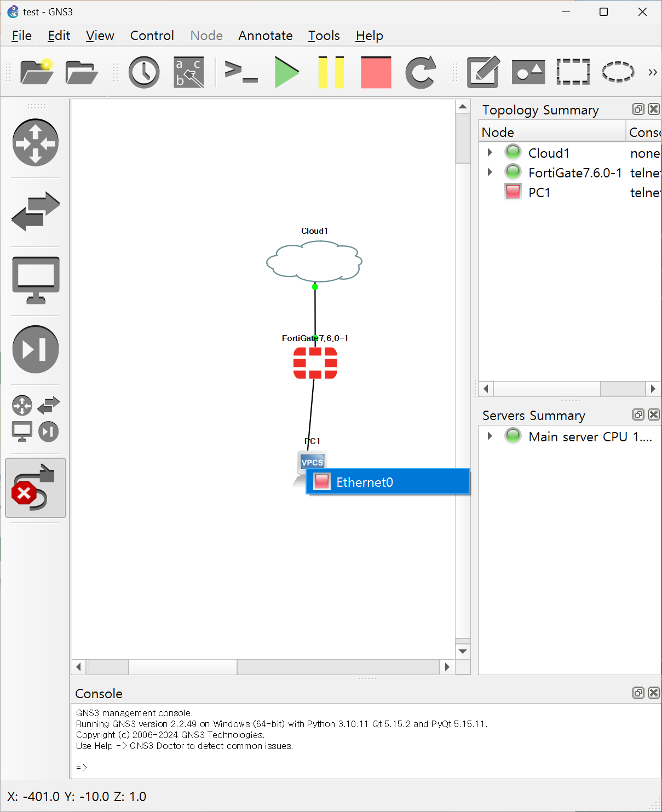
Task: Insert a picture into topology
Action: click(528, 72)
